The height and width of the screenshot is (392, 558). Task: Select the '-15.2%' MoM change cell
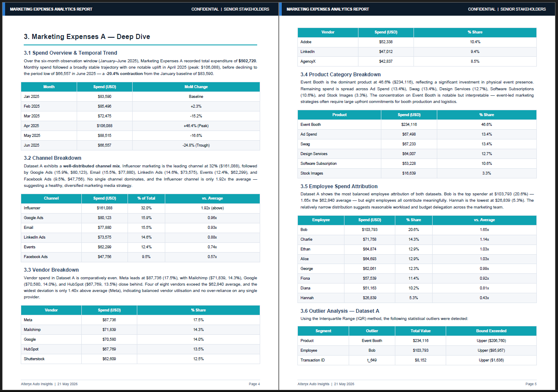pyautogui.click(x=196, y=116)
